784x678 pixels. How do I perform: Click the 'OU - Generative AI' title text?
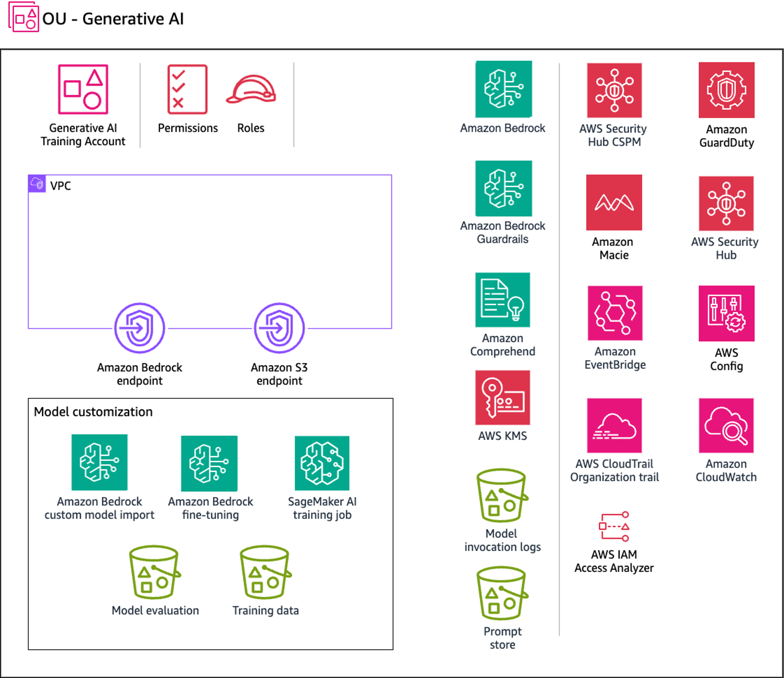113,19
